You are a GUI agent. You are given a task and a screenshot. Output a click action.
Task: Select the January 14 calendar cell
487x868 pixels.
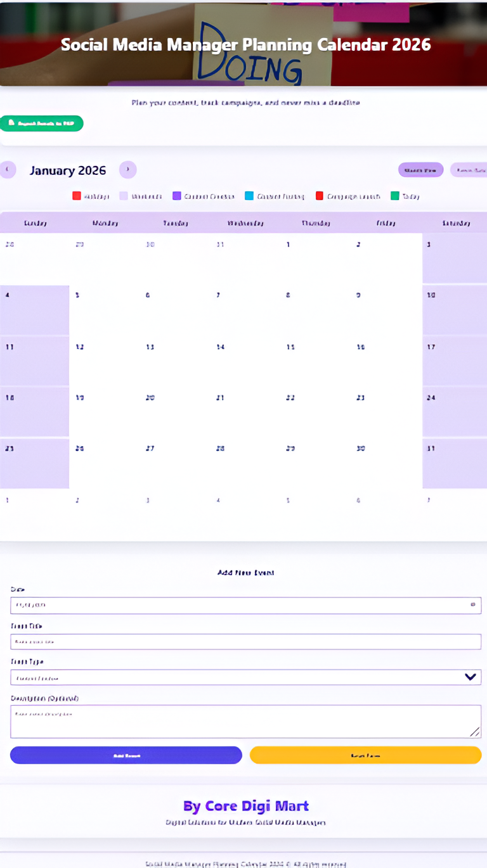click(246, 361)
